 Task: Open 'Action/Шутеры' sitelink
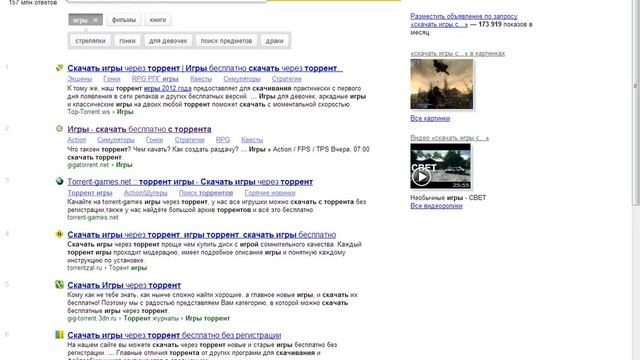146,193
